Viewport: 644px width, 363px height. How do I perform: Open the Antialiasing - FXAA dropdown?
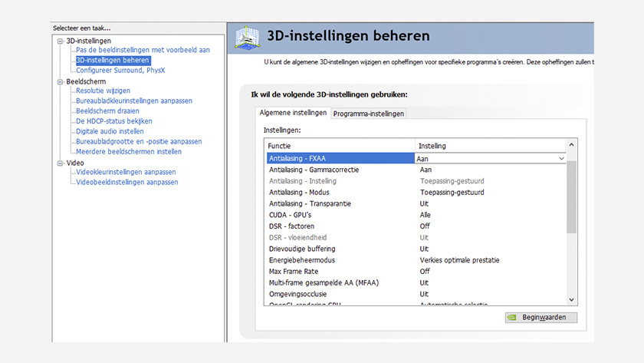click(561, 159)
